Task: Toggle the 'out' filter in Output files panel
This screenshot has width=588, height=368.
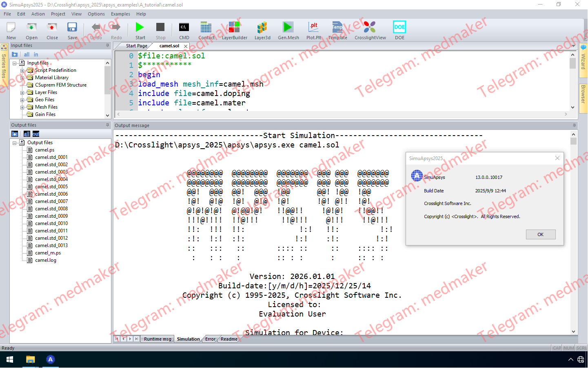Action: pos(36,134)
